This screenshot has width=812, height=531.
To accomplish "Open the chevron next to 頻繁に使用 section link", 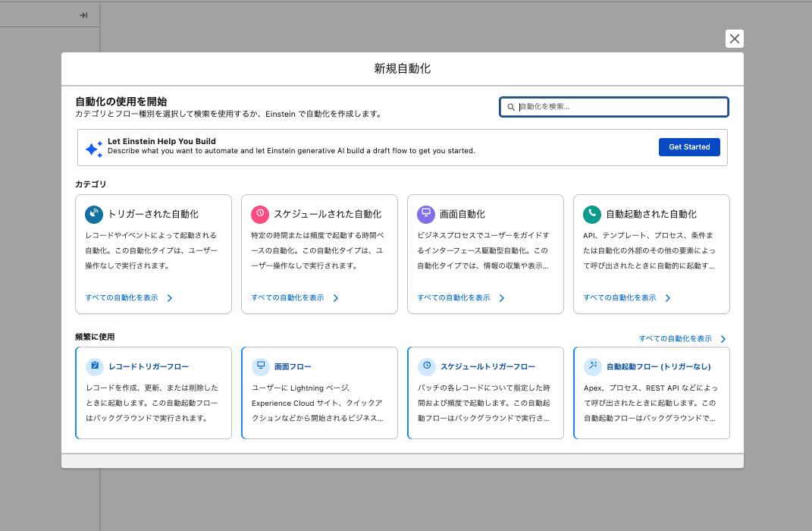I will pos(722,338).
